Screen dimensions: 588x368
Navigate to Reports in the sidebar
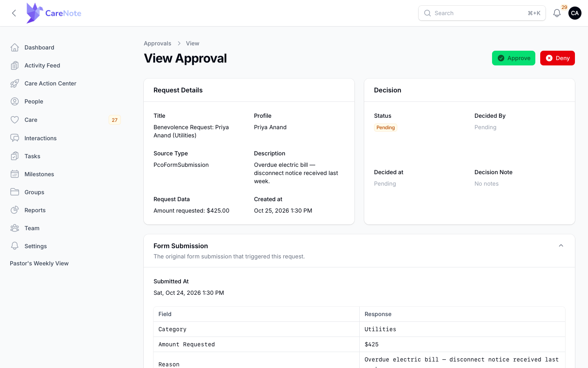pyautogui.click(x=65, y=210)
